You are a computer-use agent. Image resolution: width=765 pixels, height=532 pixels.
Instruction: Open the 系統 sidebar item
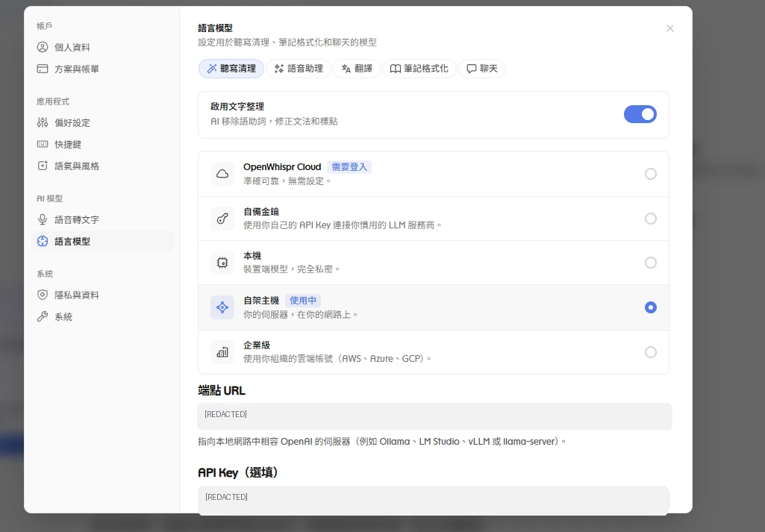click(102, 316)
